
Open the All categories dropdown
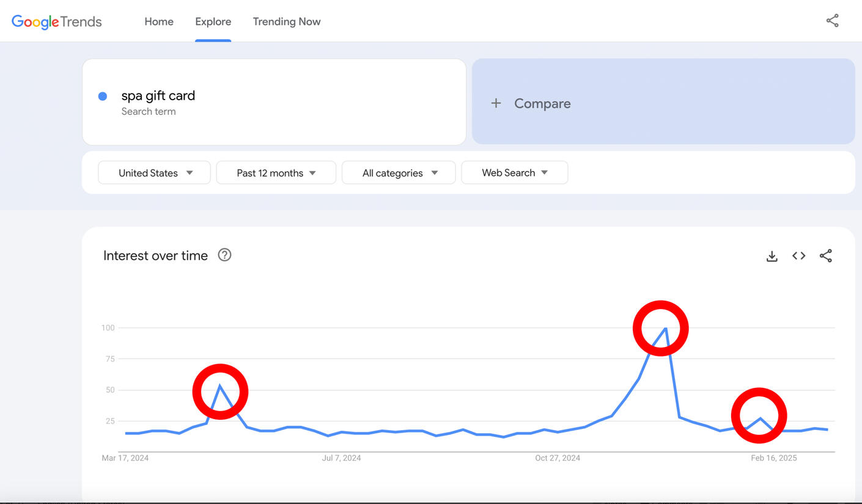[x=399, y=173]
